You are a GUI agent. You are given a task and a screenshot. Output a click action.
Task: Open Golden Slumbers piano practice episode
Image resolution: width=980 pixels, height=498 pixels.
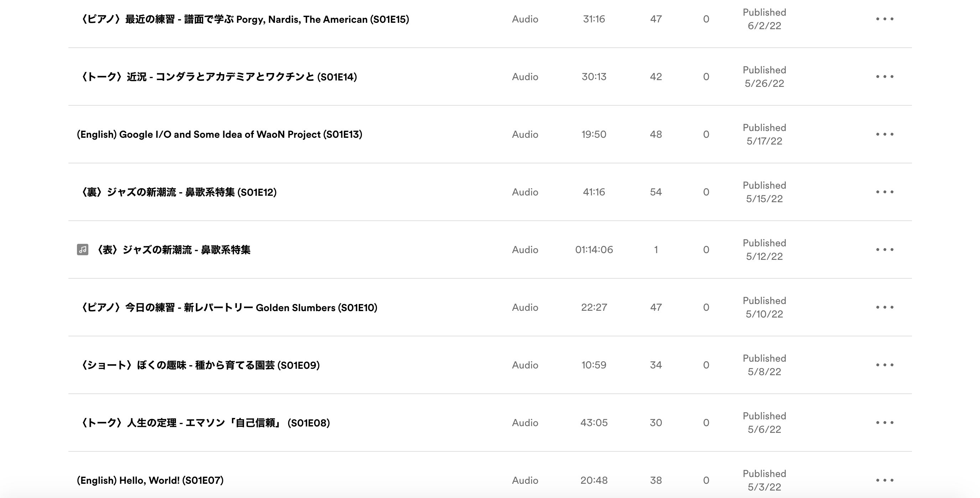coord(227,308)
